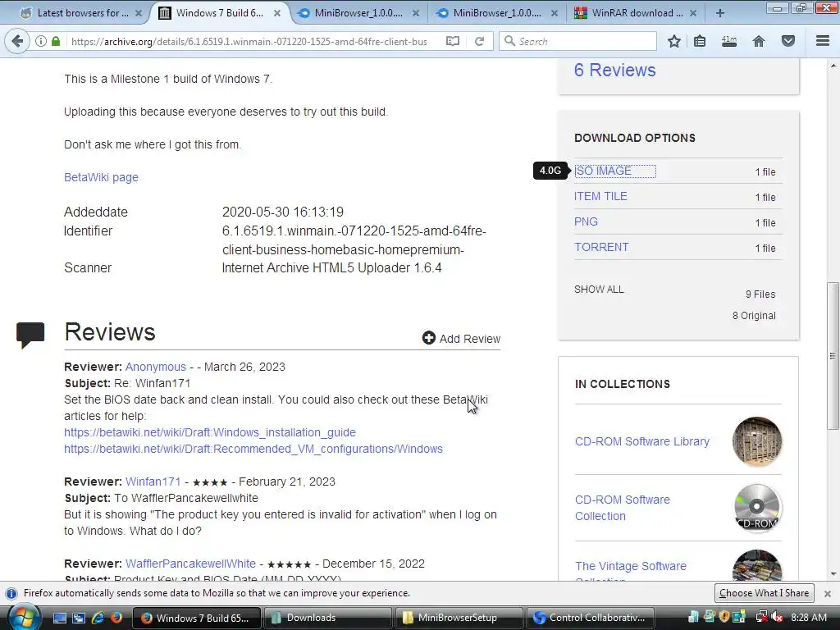Click CD-ROM Software Library thumbnail image
The width and height of the screenshot is (840, 630).
(757, 441)
